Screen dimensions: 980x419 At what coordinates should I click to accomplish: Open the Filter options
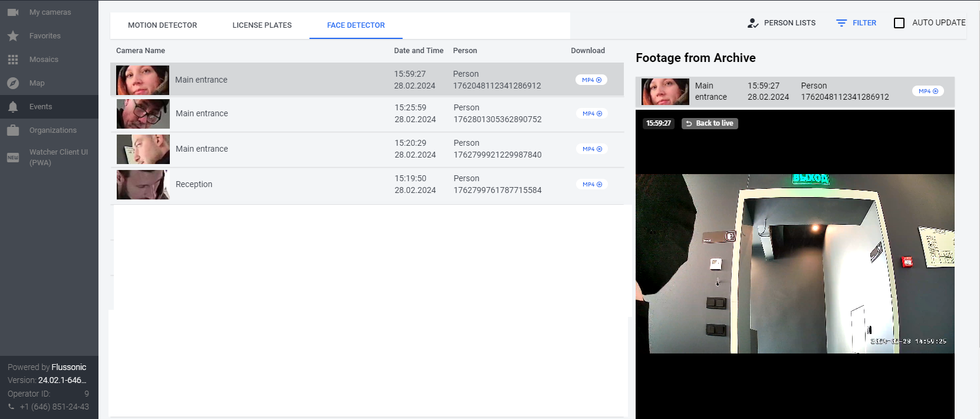[x=856, y=23]
